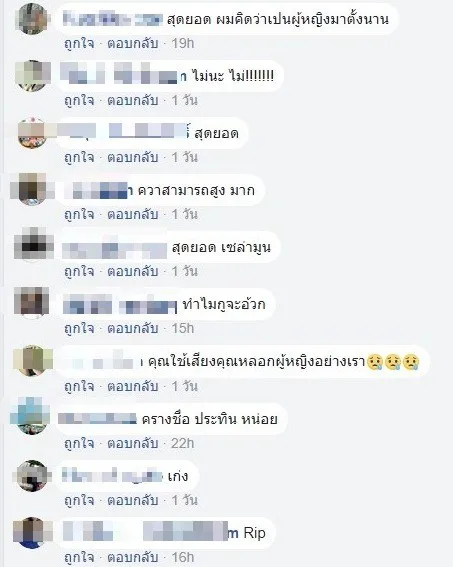Open avatar beside the 'เก่ง' comment
453x567 pixels.
[x=33, y=476]
